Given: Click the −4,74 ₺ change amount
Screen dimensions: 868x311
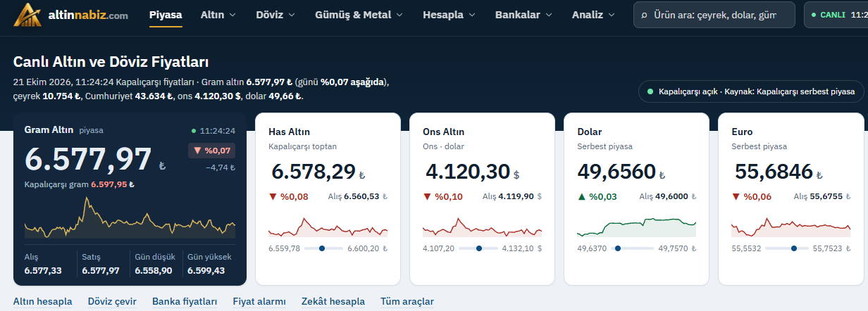Looking at the screenshot, I should 221,167.
